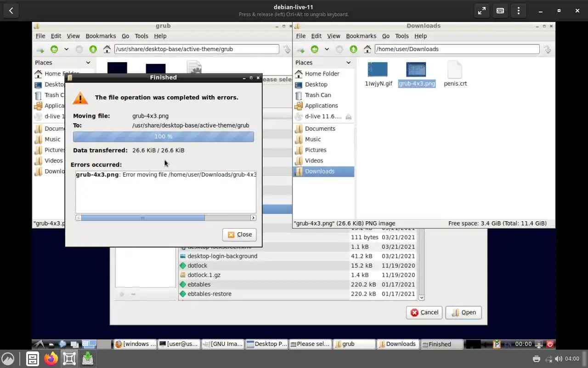
Task: Open Tools menu in grub window
Action: [141, 36]
